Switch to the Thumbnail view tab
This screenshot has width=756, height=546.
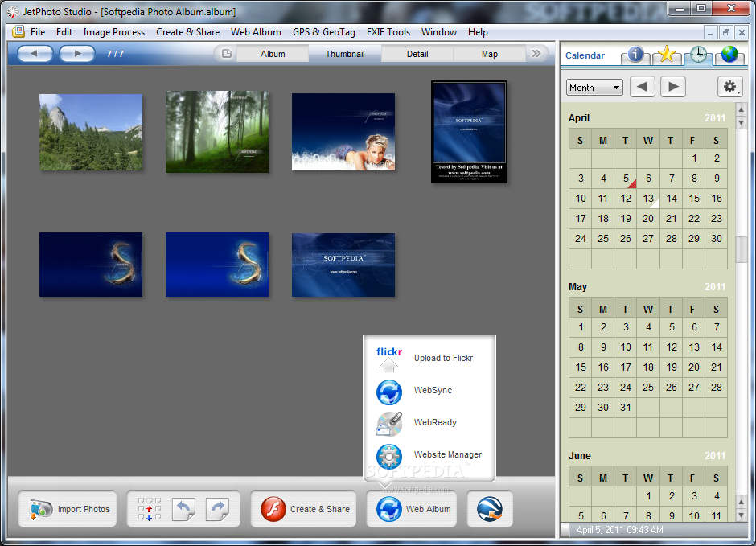tap(345, 54)
